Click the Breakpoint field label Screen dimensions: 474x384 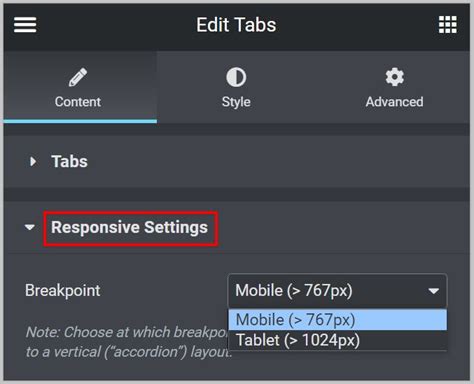pyautogui.click(x=63, y=290)
